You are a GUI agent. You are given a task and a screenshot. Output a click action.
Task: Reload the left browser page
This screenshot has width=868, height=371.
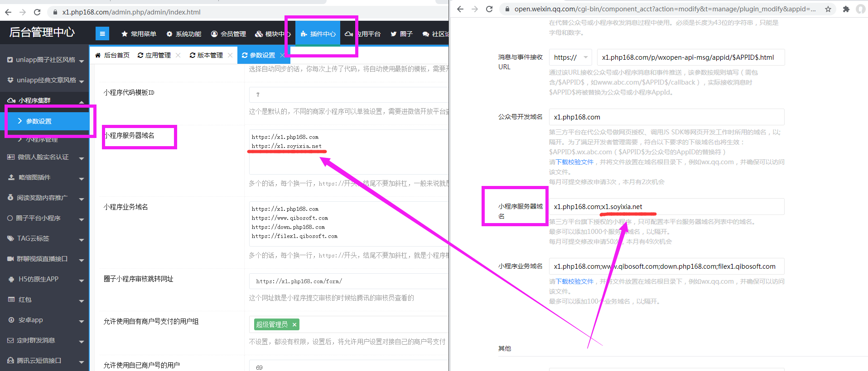coord(37,12)
